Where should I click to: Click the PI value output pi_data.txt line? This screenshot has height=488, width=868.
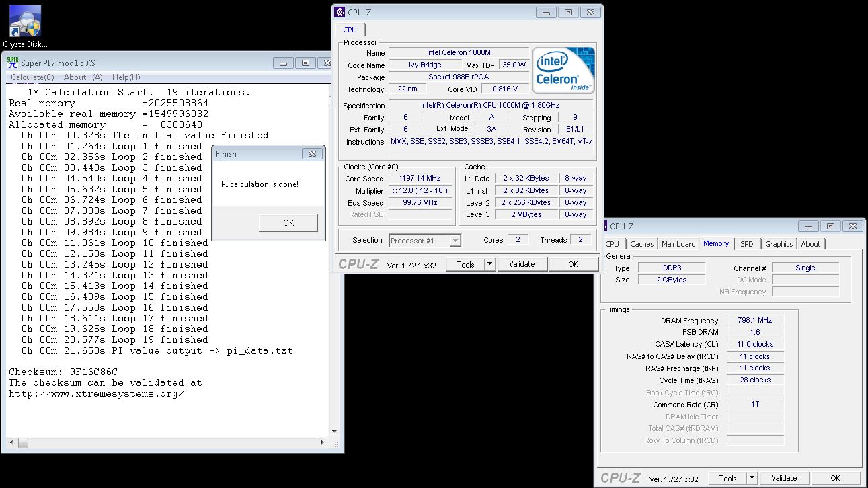coord(157,350)
